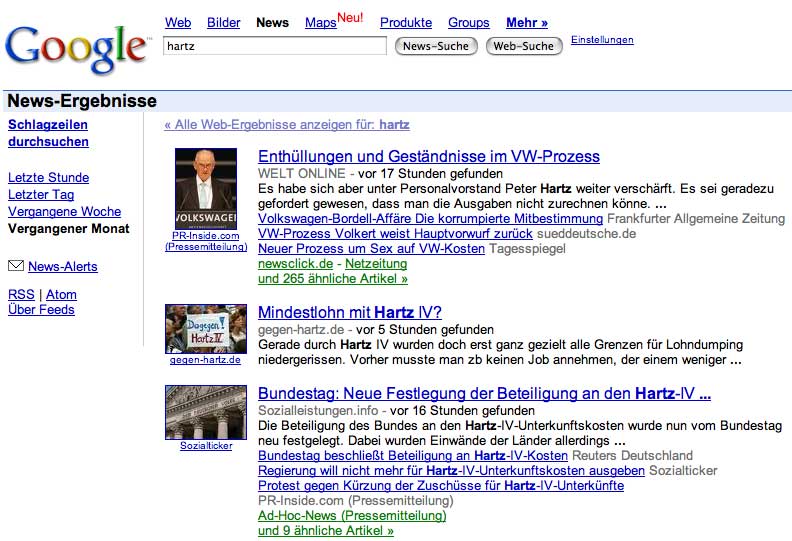Open Enthüllungen und Geständnisse im VW-Prozess

tap(428, 156)
